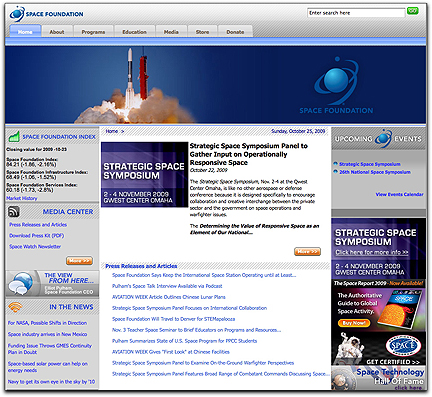Open Panel Focuses on International Collaboration link
432x397 pixels.
(189, 308)
